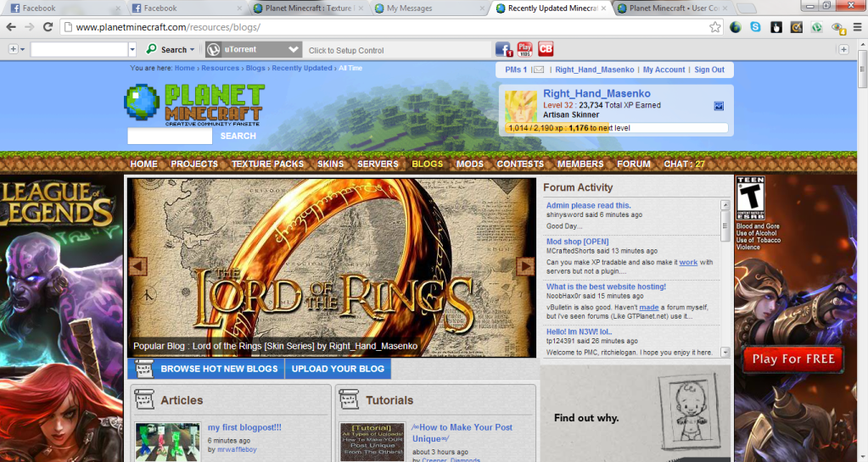
Task: Click the Recently Updated breadcrumb link
Action: point(302,68)
